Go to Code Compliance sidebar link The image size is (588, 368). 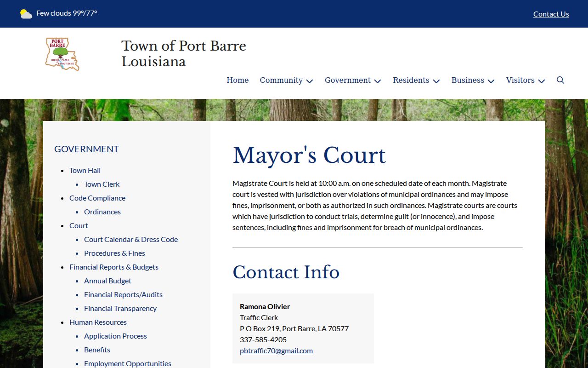(x=97, y=198)
